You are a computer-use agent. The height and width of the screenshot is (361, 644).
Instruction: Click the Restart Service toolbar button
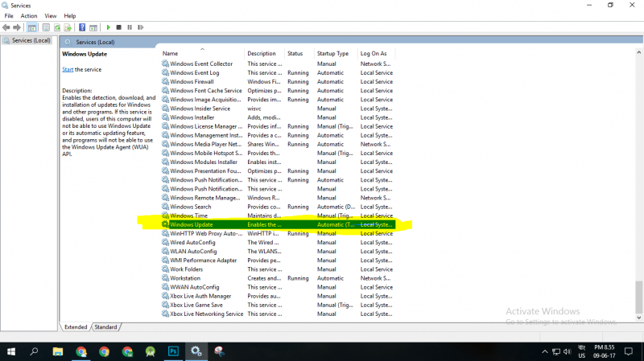click(x=140, y=27)
